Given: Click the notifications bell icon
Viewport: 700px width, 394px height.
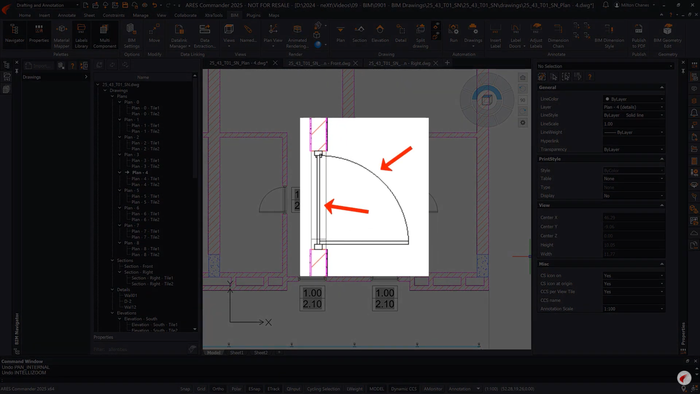Looking at the screenshot, I should [x=605, y=5].
